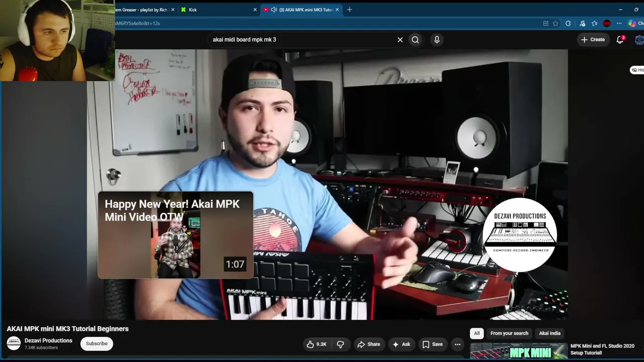Mute the tab using the speaker icon

coord(274,10)
